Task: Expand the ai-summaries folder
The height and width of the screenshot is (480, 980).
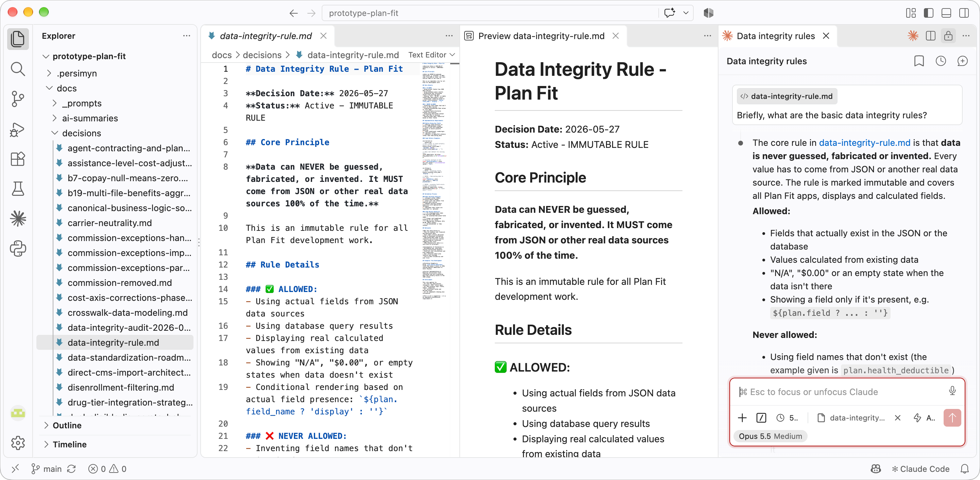Action: 54,118
